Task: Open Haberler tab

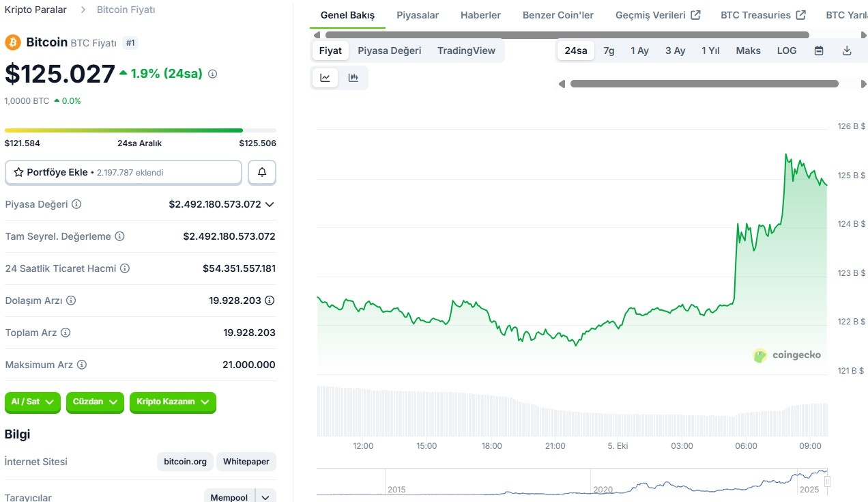Action: click(480, 15)
